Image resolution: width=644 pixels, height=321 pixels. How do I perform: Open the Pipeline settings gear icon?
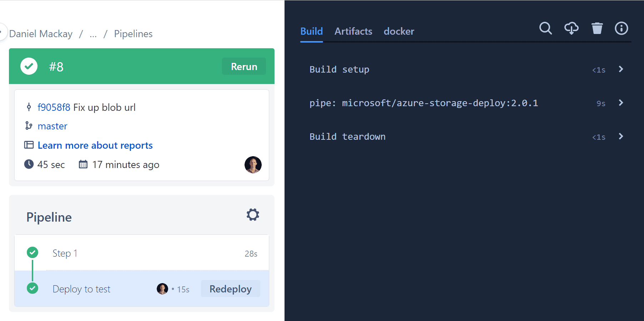pos(253,214)
